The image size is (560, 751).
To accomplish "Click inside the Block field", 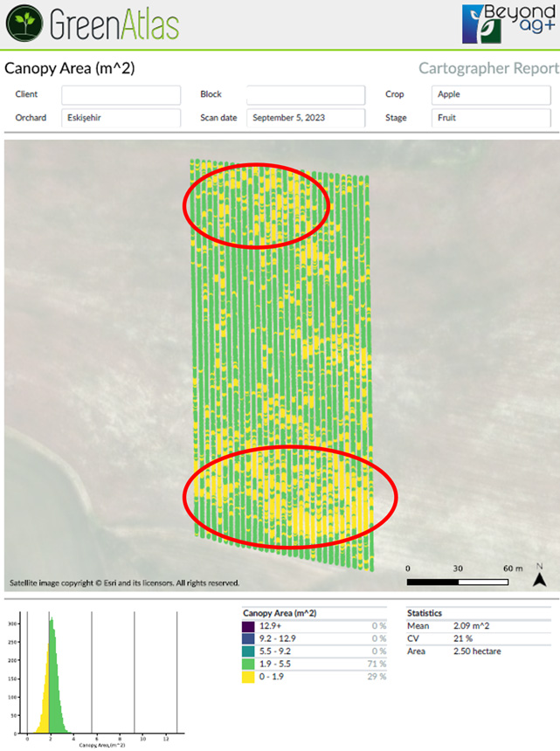I will click(305, 94).
